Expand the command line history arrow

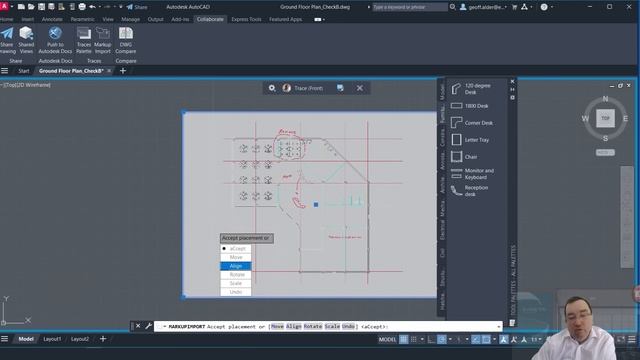498,327
